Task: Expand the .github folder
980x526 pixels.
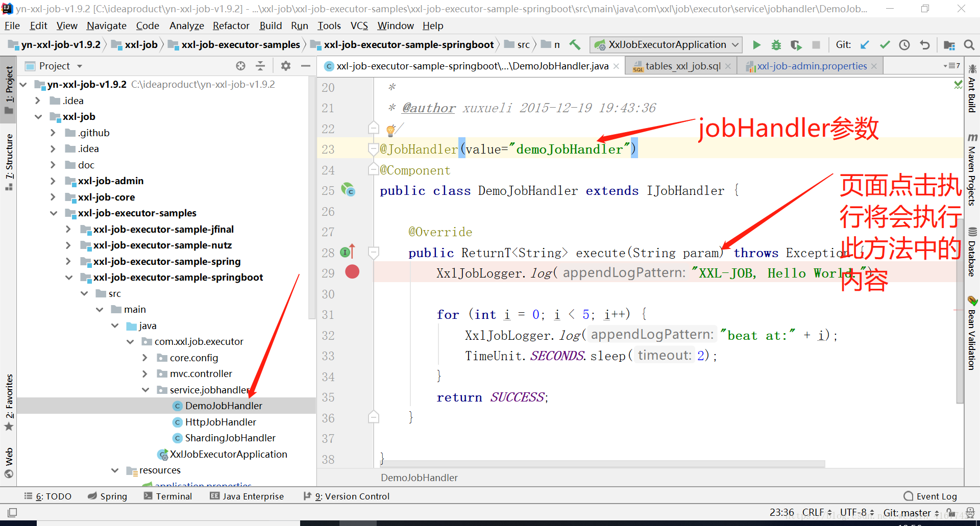Action: (x=53, y=133)
